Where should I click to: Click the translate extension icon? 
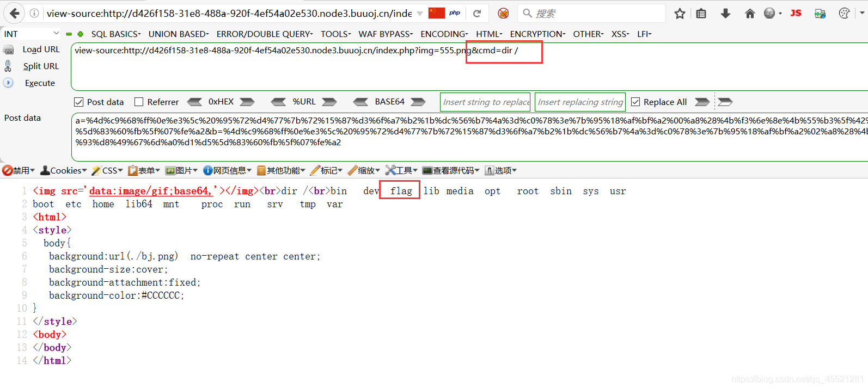[x=820, y=13]
